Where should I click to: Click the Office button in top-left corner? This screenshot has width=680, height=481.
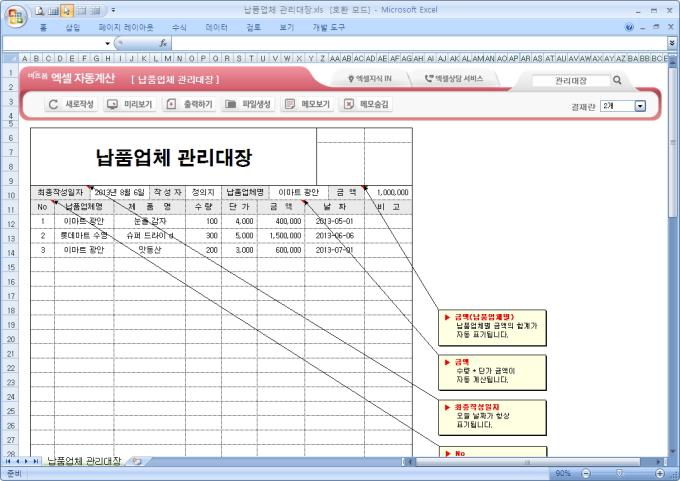(x=12, y=13)
